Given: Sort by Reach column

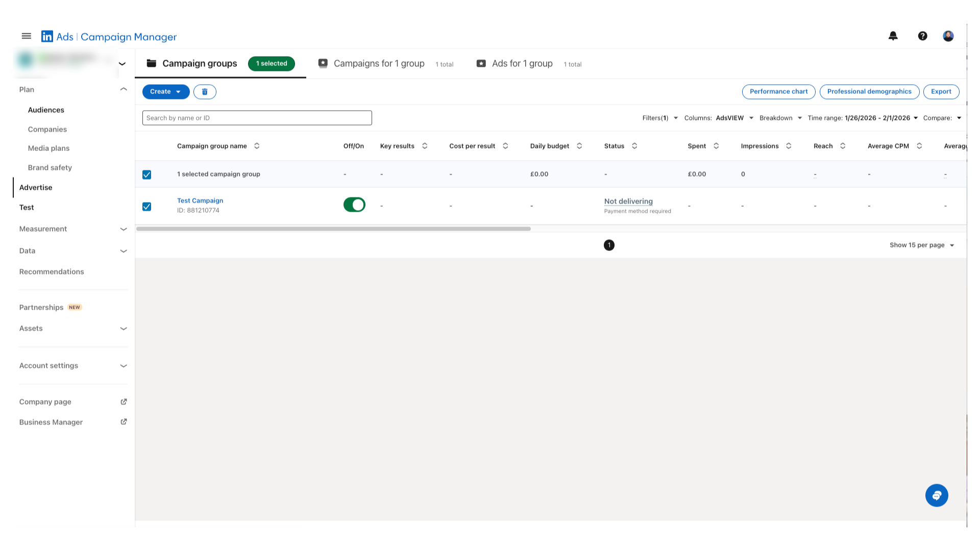Looking at the screenshot, I should (843, 146).
